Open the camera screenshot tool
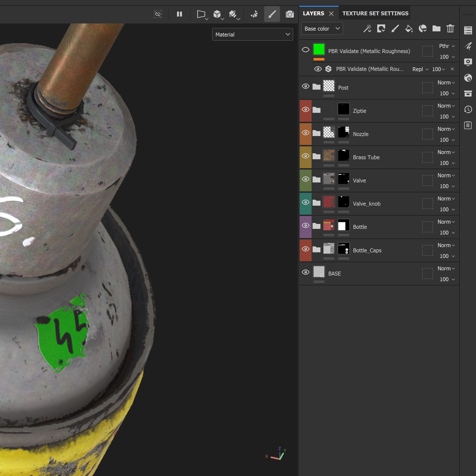Image resolution: width=476 pixels, height=476 pixels. pos(290,14)
